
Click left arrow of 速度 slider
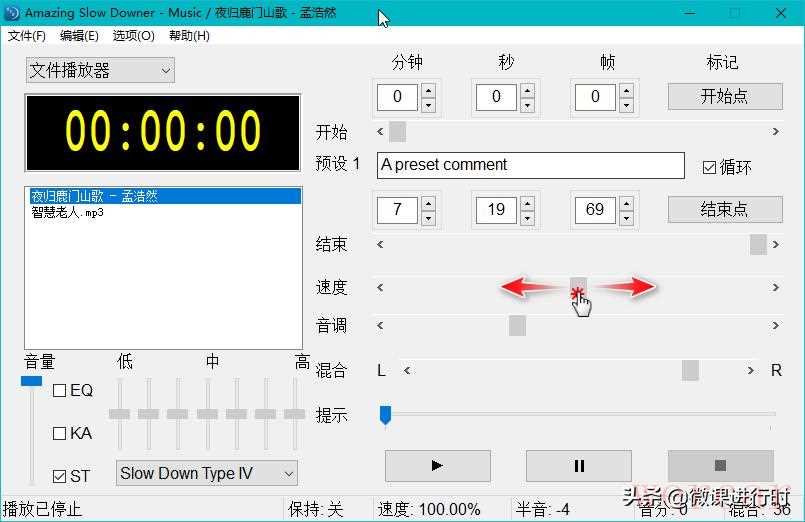(x=380, y=288)
